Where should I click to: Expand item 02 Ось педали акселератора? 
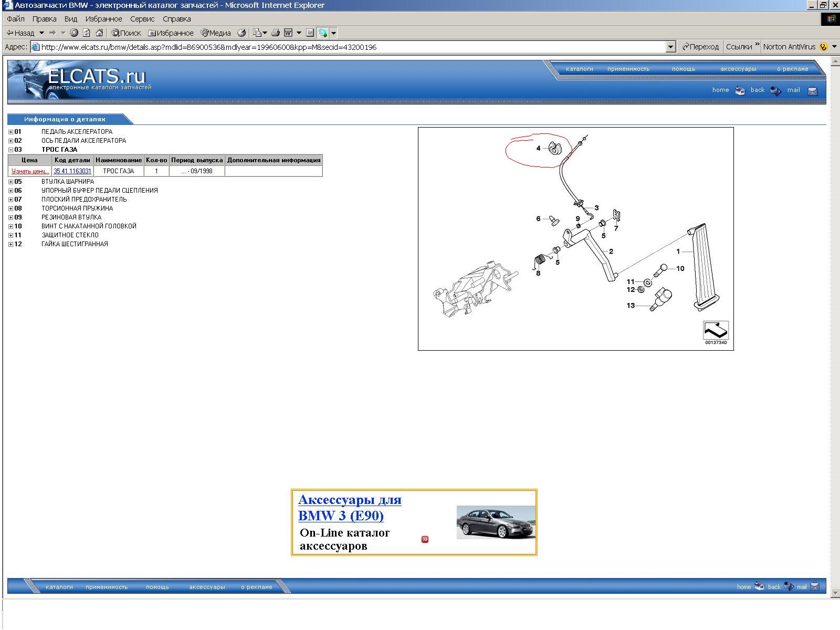click(x=10, y=141)
